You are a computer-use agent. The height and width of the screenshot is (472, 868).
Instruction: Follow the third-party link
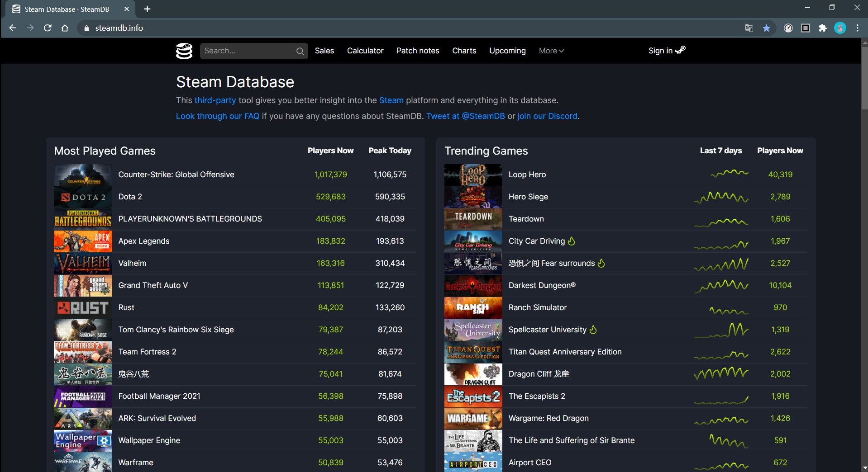(215, 100)
